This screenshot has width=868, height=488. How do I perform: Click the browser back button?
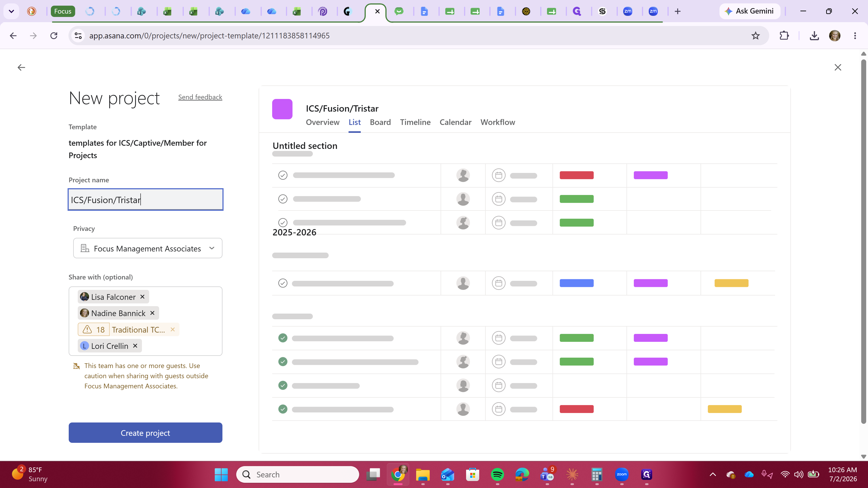[x=13, y=36]
